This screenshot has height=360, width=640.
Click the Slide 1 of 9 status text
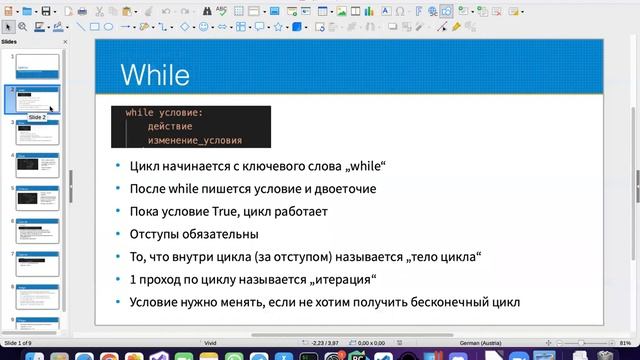(18, 343)
